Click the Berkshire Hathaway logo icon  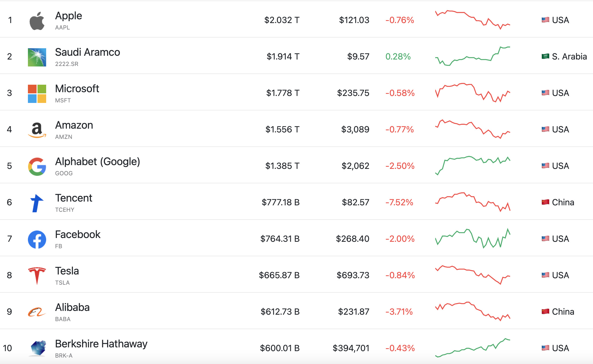[x=38, y=348]
